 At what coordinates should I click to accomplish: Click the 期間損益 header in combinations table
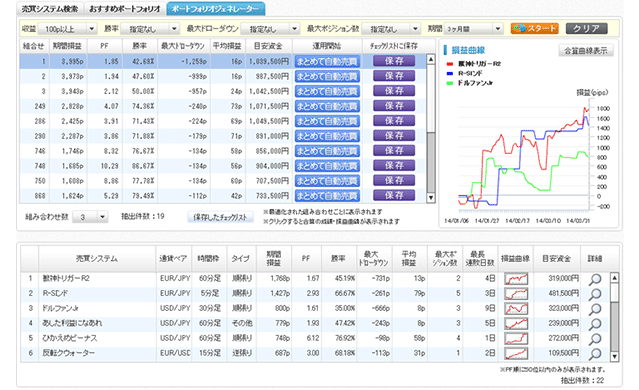pyautogui.click(x=67, y=46)
